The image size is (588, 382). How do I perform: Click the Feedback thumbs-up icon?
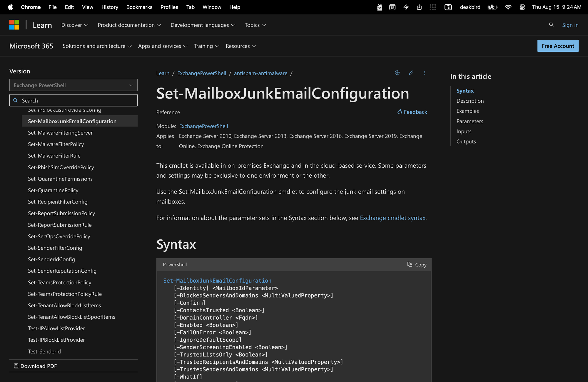click(400, 112)
